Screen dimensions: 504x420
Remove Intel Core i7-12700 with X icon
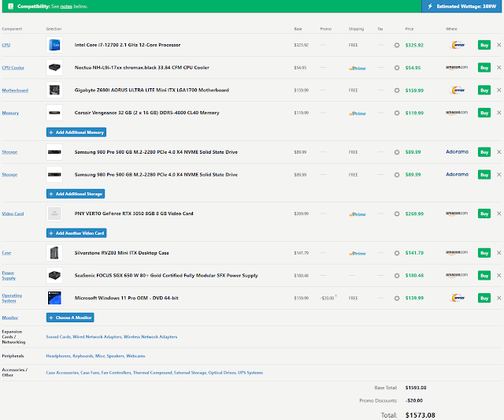coord(498,45)
